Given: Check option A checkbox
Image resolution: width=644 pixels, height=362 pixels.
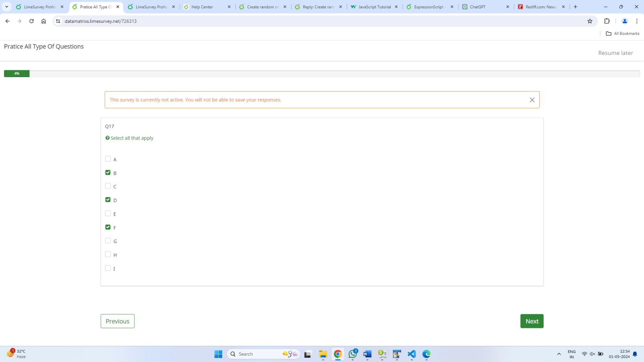Looking at the screenshot, I should 108,159.
